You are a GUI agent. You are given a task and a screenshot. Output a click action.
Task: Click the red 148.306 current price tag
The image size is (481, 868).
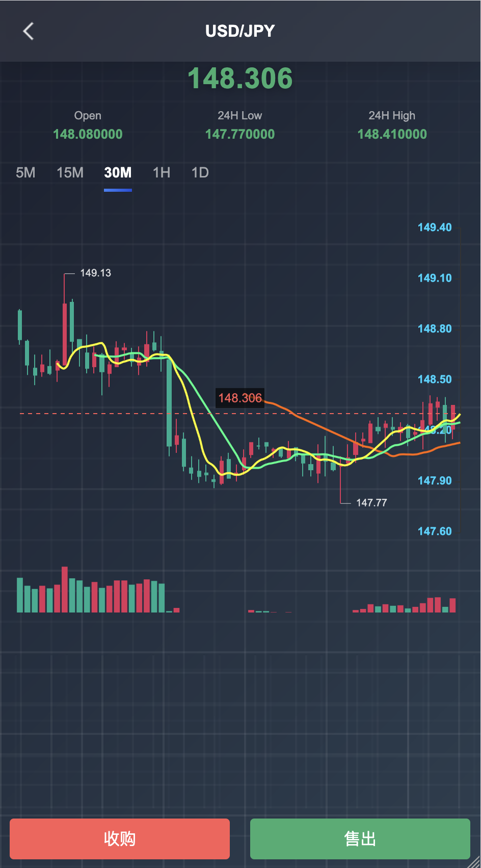[240, 398]
